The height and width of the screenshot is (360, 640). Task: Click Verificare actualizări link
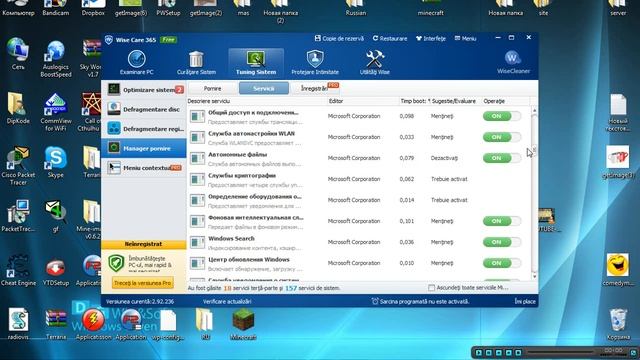227,301
